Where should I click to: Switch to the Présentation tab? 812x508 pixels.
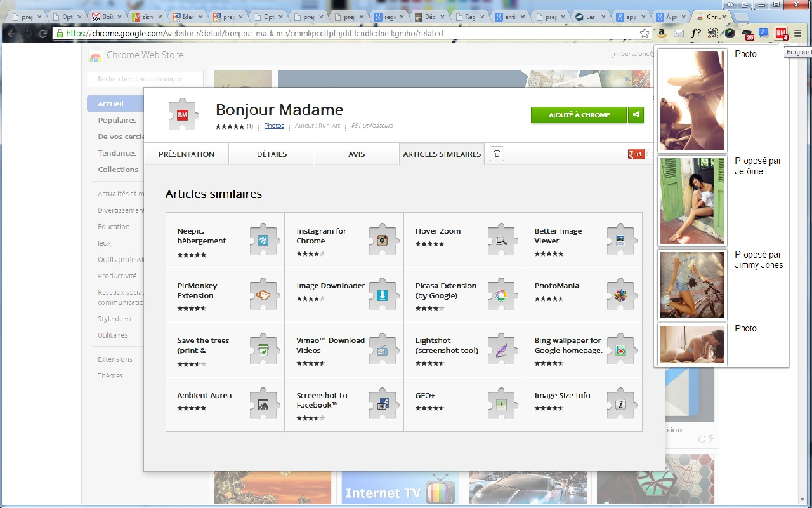187,154
